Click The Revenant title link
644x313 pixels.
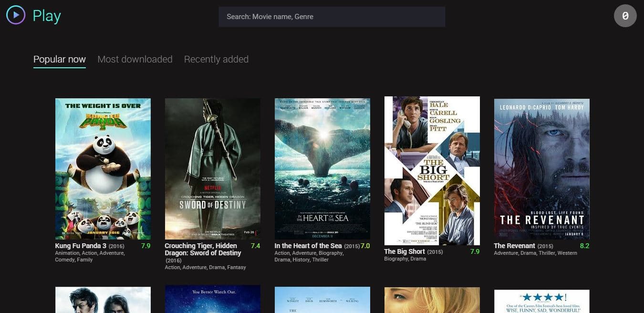coord(515,246)
